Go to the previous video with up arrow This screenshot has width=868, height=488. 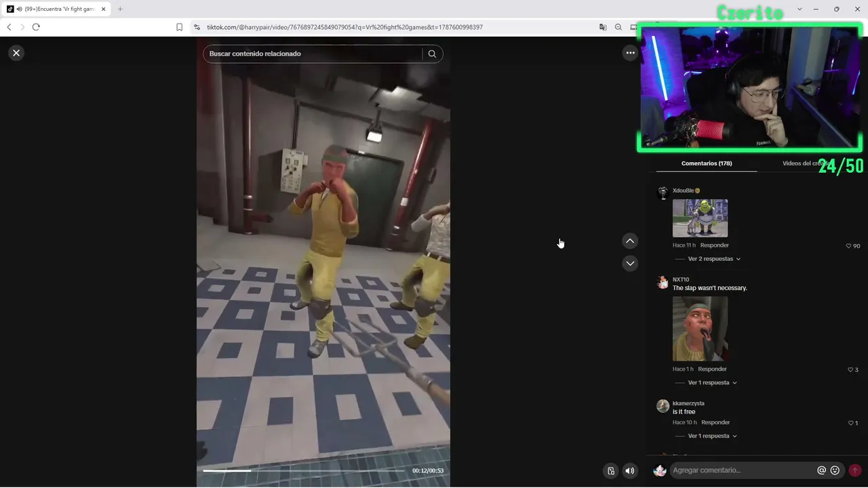630,241
